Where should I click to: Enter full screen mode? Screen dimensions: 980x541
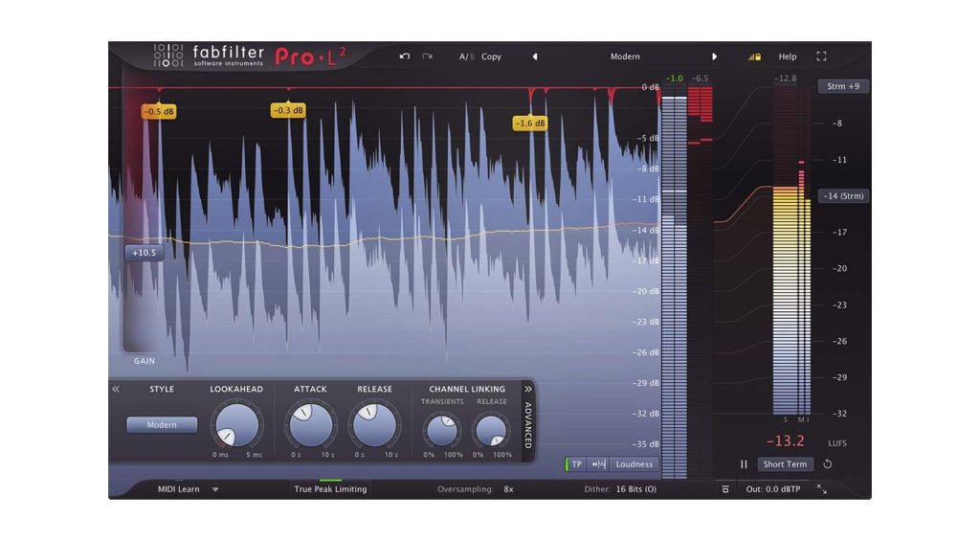(x=822, y=56)
